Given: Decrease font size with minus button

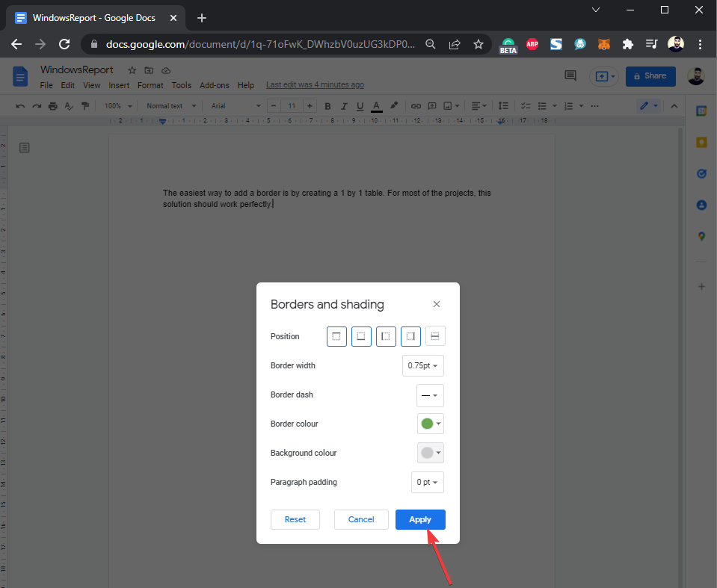Looking at the screenshot, I should (274, 106).
